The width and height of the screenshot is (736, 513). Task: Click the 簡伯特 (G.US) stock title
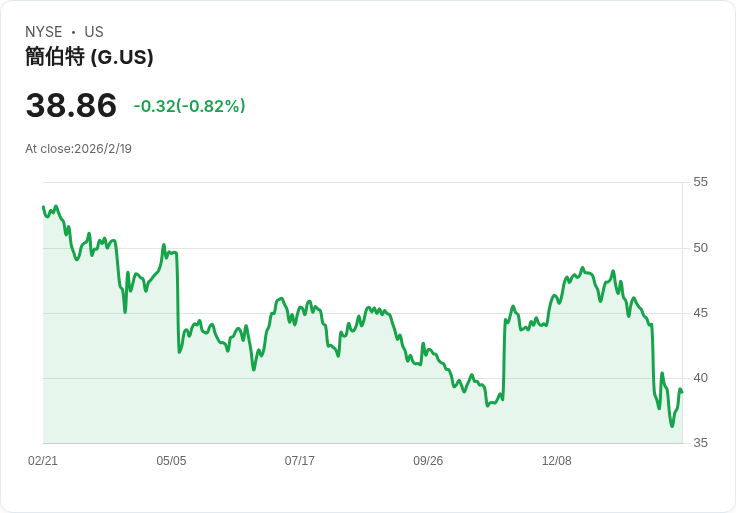coord(89,57)
